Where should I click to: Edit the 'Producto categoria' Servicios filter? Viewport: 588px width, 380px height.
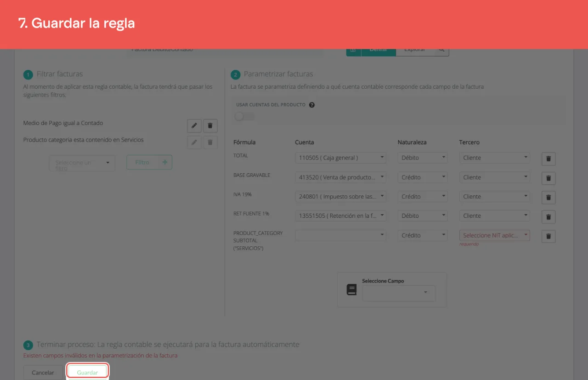[194, 142]
